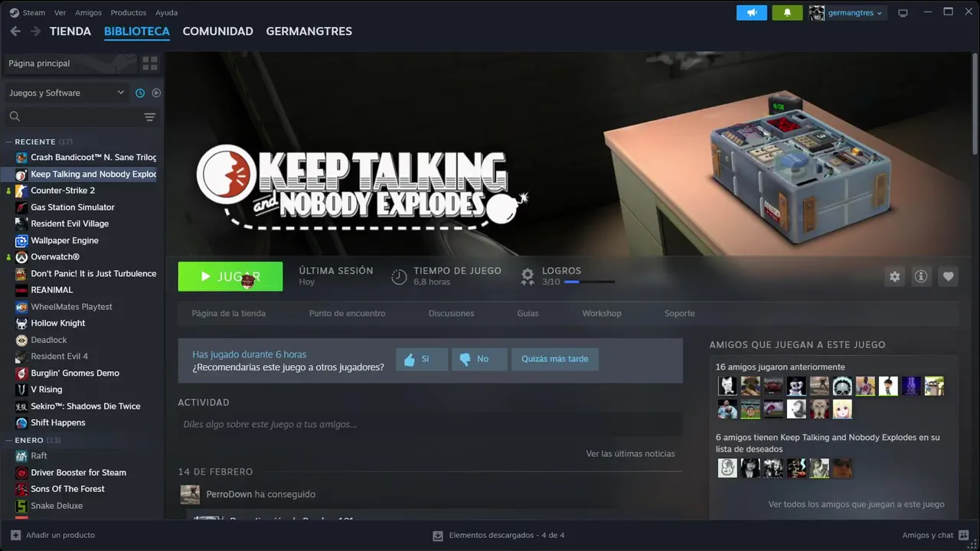Screen dimensions: 980x551
Task: Open the megaphone announcements button
Action: pos(752,12)
